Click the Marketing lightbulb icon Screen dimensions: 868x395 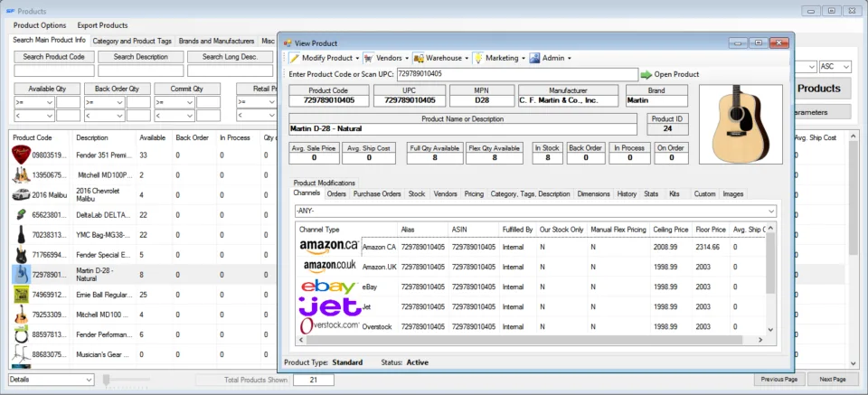[478, 58]
